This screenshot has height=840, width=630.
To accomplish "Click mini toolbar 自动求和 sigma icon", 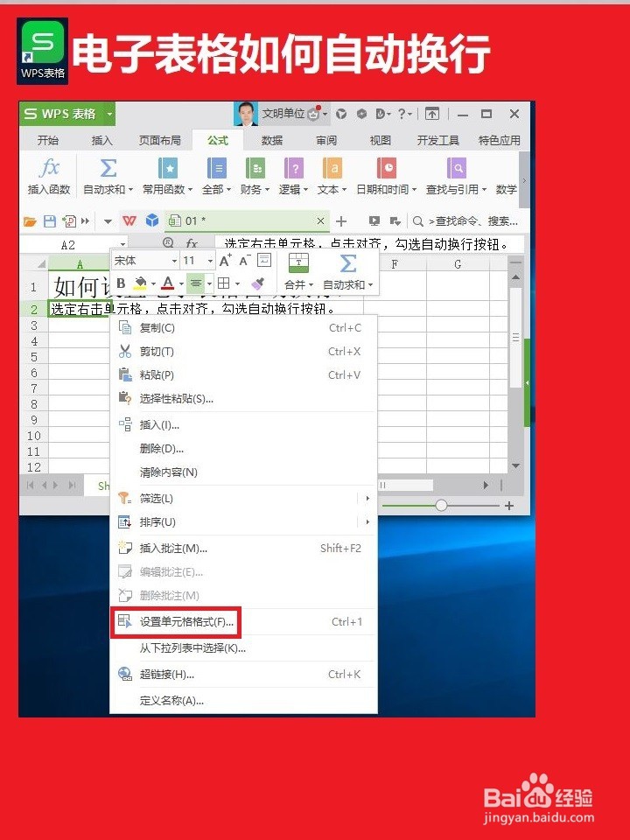I will [347, 263].
